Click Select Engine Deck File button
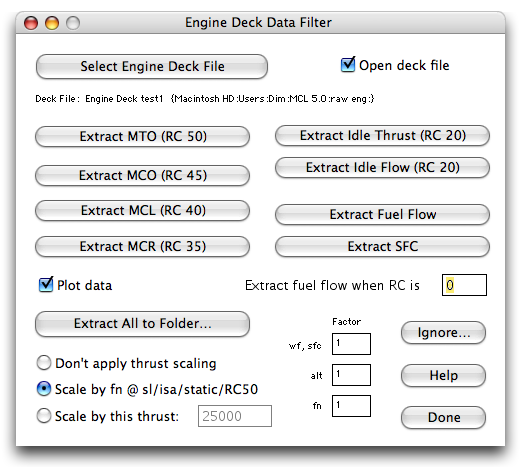 pyautogui.click(x=152, y=67)
